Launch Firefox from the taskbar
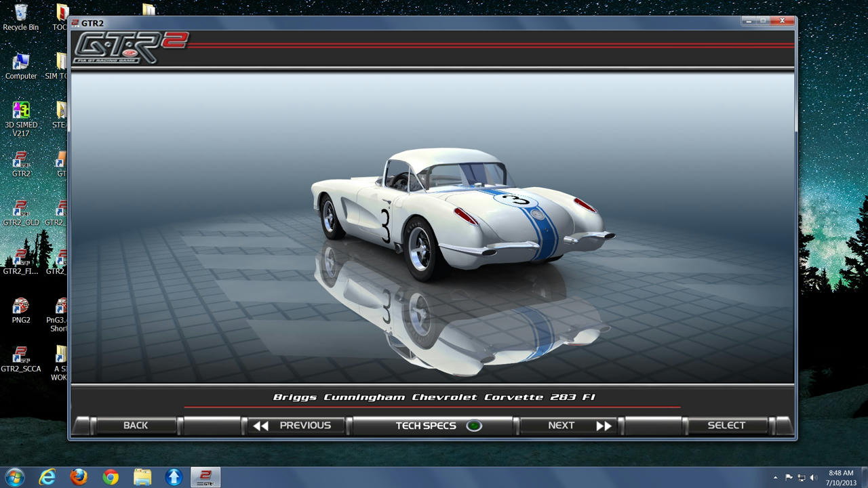The width and height of the screenshot is (868, 488). [79, 477]
